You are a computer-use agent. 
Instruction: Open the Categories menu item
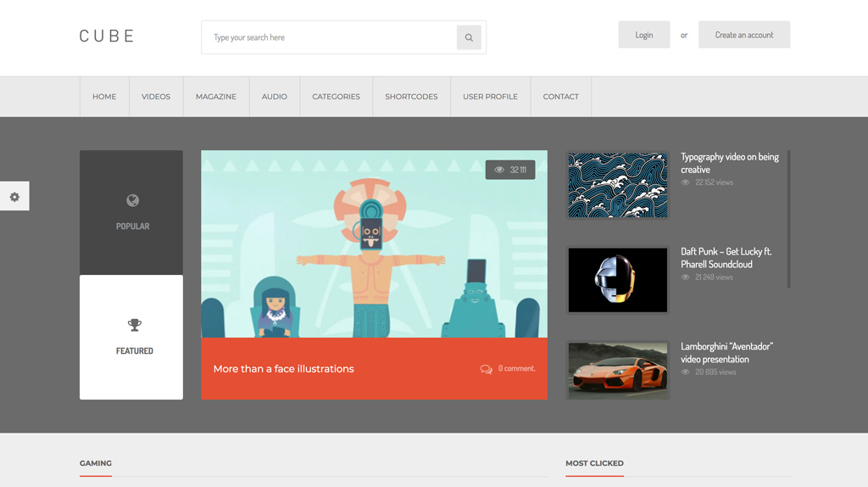(x=336, y=97)
